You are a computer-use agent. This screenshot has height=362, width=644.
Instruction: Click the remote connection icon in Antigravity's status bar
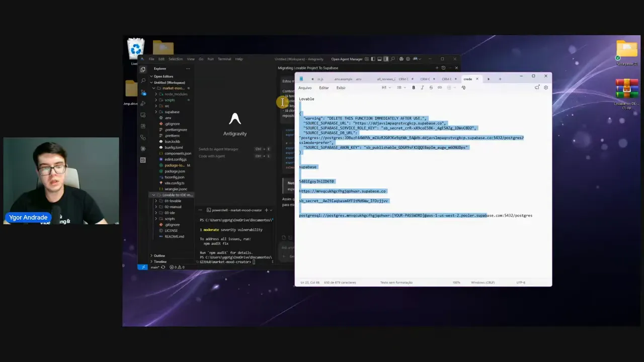[x=143, y=267]
